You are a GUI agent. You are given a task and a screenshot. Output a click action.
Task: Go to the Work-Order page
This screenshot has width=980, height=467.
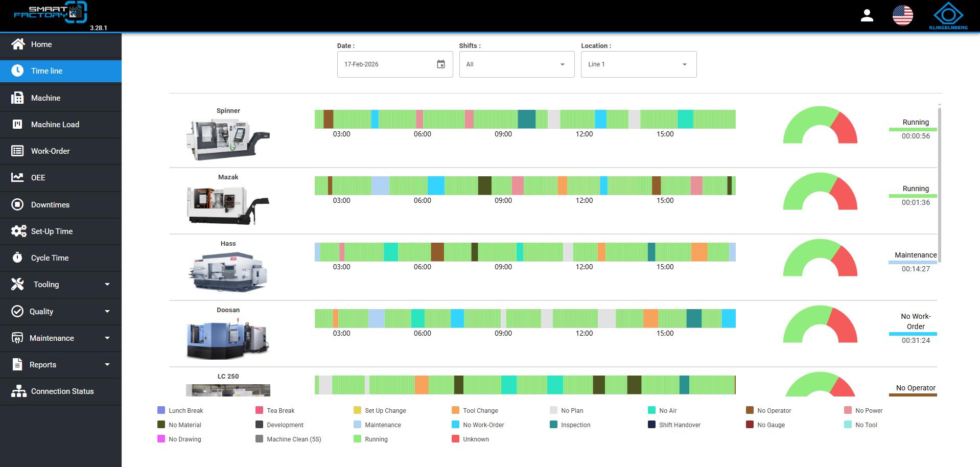[x=61, y=151]
